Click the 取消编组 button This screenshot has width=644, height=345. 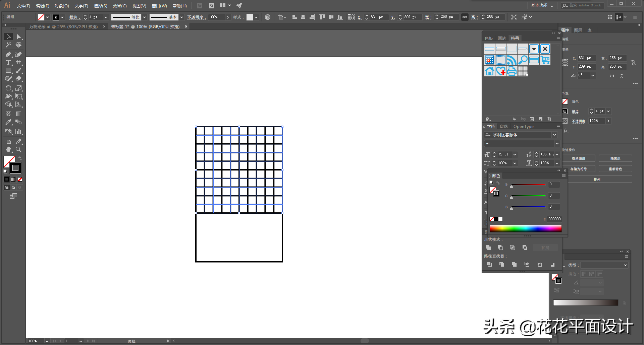(x=579, y=158)
